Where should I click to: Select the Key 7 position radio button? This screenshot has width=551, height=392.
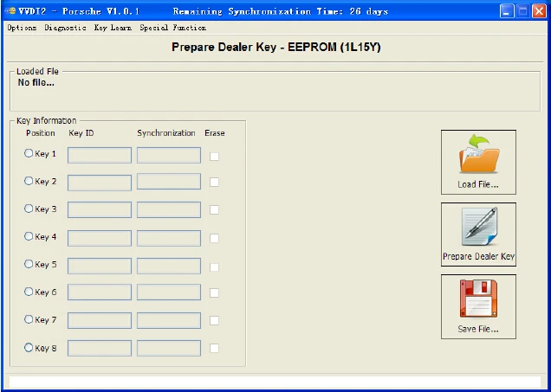(x=29, y=319)
